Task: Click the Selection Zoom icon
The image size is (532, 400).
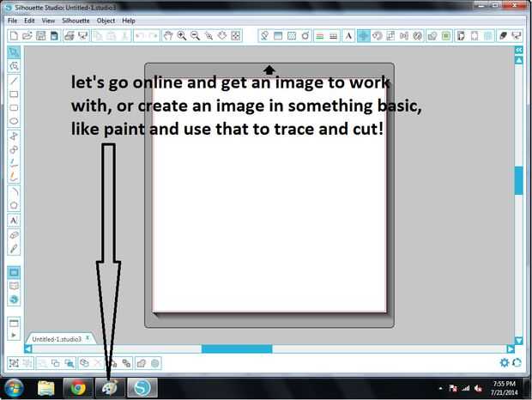Action: coord(209,36)
